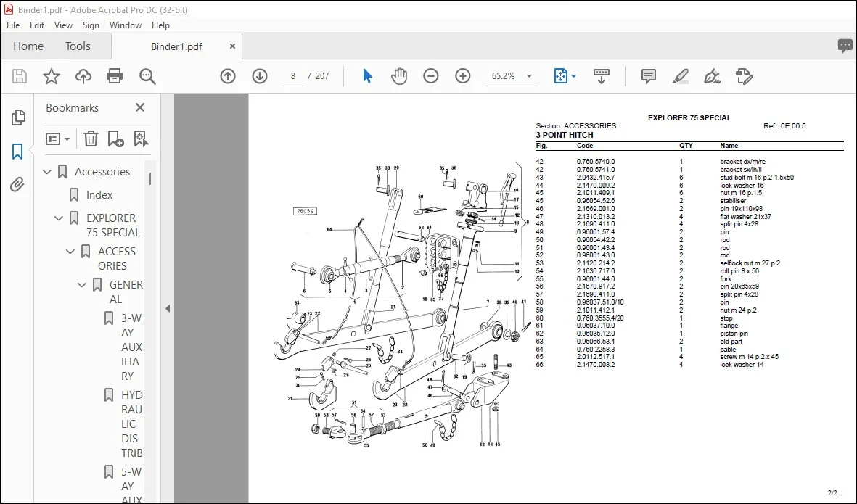Screen dimensions: 857x504
Task: Add a new bookmark icon
Action: coord(116,139)
